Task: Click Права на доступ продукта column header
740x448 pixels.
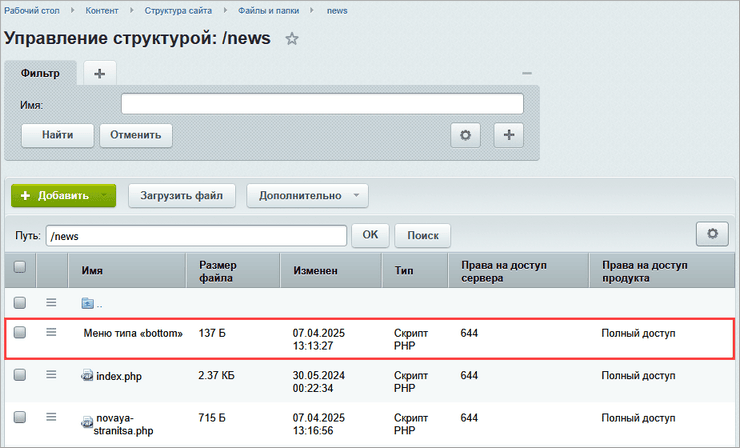Action: [x=645, y=271]
